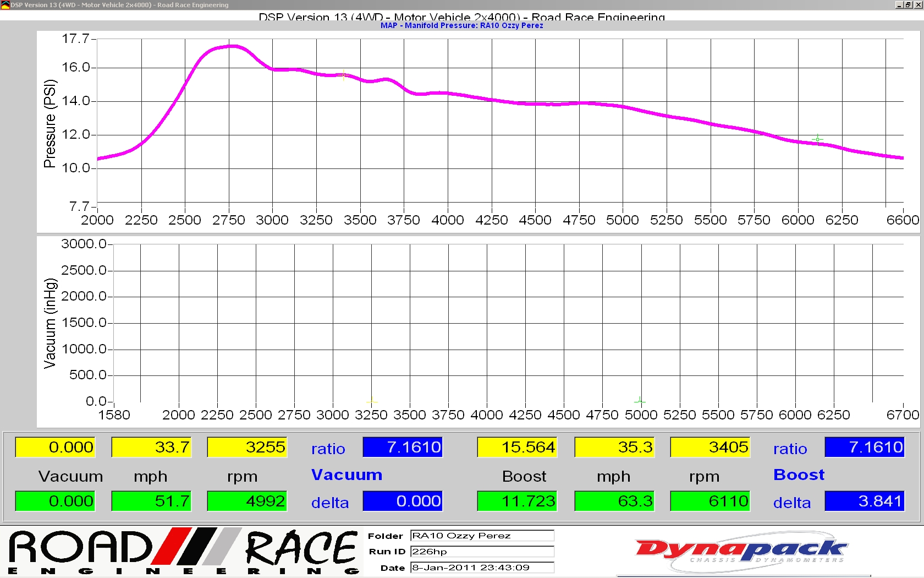This screenshot has width=924, height=578.
Task: Click the blue Vacuum delta box 0.000
Action: point(403,501)
